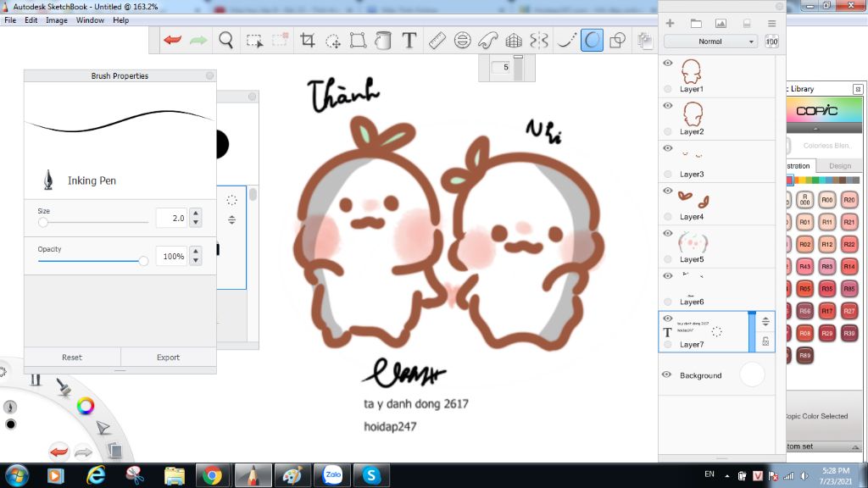
Task: Enable the French Curve tool
Action: point(487,40)
